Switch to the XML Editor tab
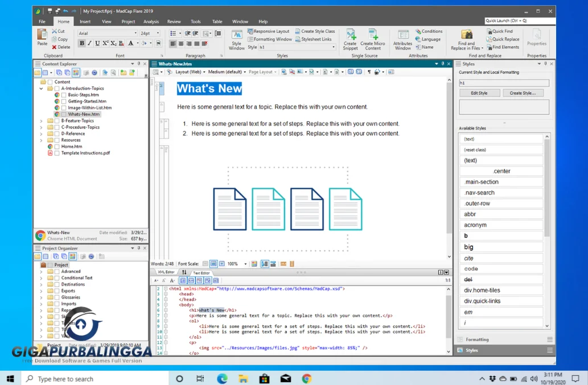The image size is (588, 385). click(x=166, y=272)
